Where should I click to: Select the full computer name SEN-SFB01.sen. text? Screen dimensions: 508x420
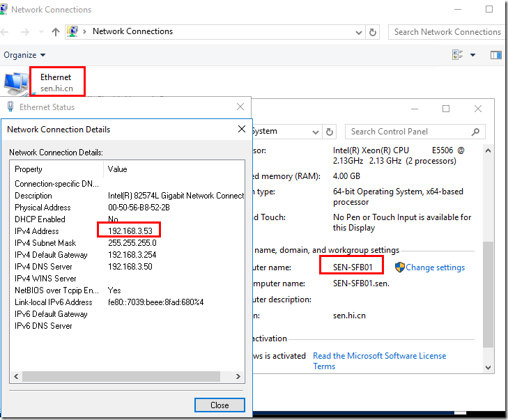tap(361, 283)
